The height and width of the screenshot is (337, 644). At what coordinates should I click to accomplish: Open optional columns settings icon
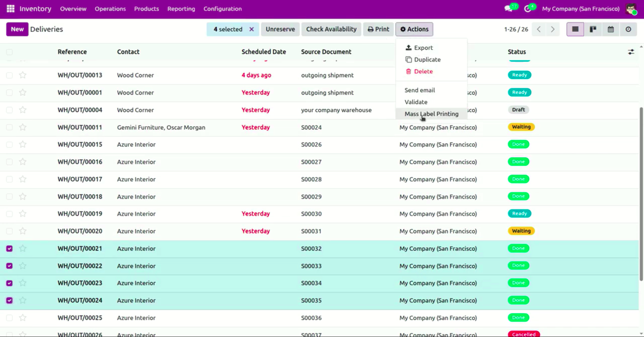pyautogui.click(x=631, y=52)
